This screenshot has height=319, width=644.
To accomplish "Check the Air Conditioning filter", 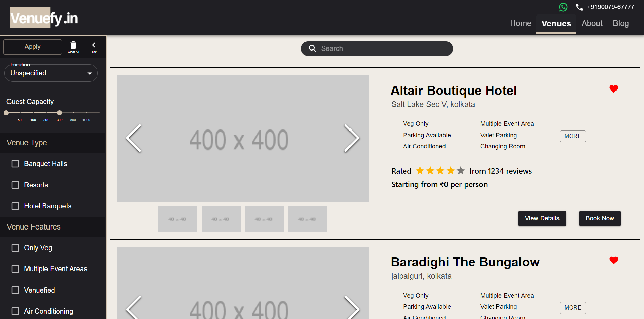I will click(15, 311).
